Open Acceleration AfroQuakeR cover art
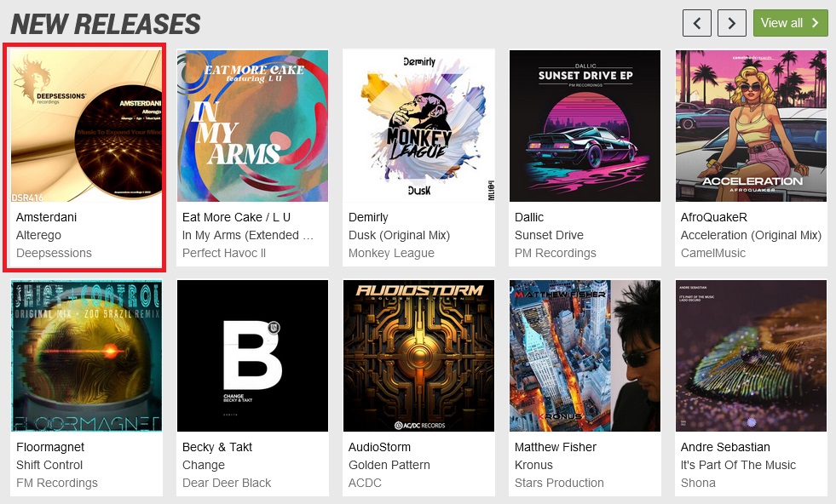The width and height of the screenshot is (836, 504). pos(752,126)
